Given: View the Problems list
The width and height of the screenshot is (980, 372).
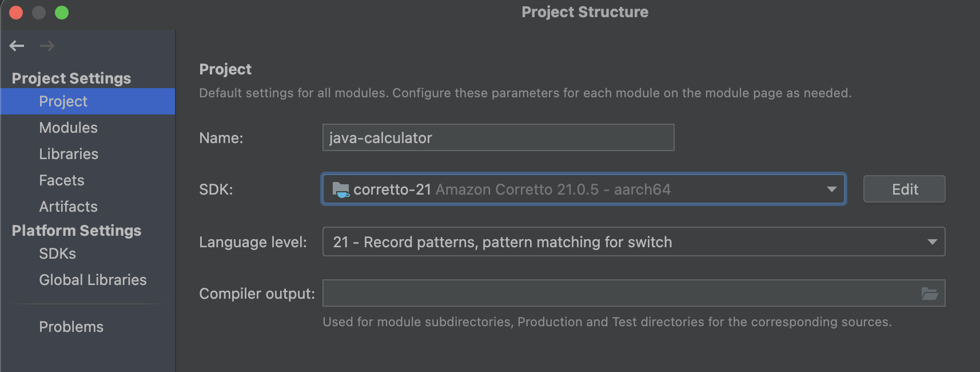Looking at the screenshot, I should [71, 327].
